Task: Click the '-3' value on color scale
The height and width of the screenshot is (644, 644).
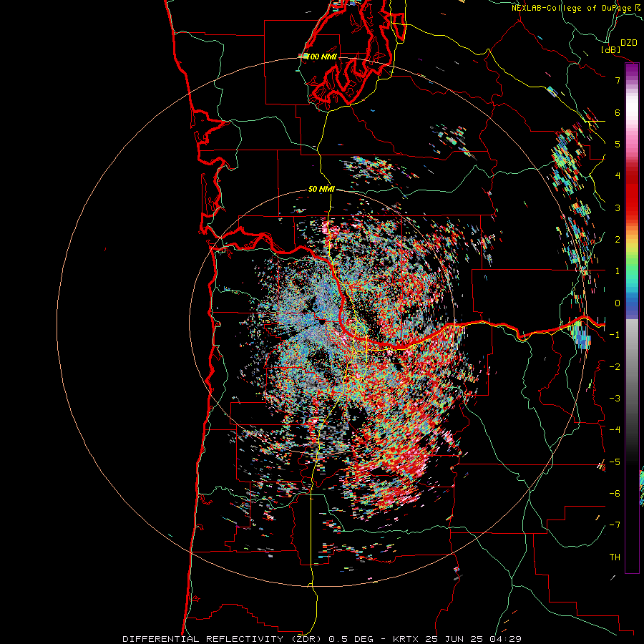Action: click(615, 399)
